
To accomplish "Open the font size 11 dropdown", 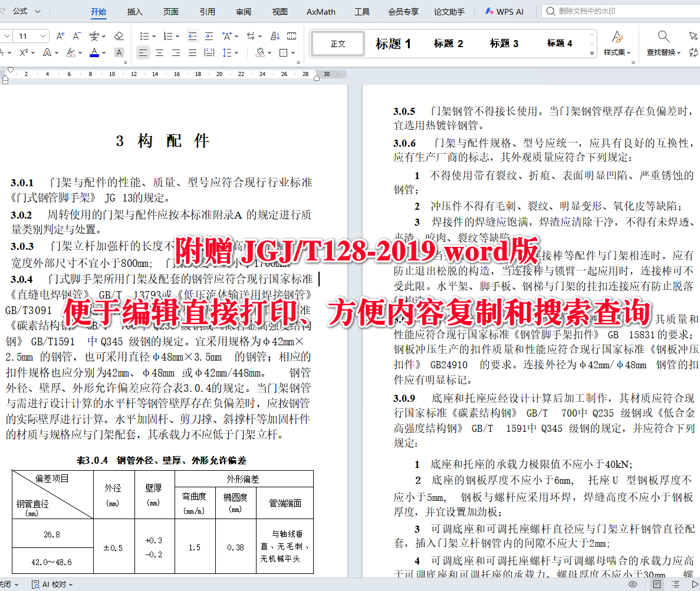I will point(42,36).
